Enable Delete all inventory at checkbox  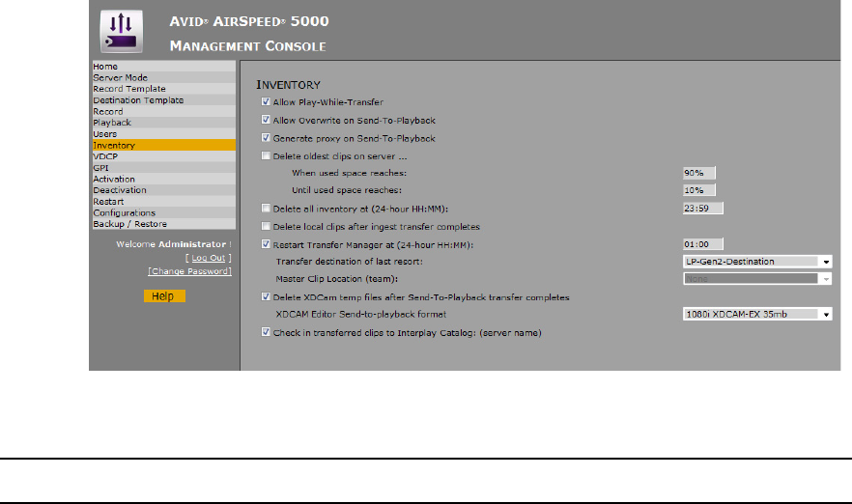click(x=266, y=208)
